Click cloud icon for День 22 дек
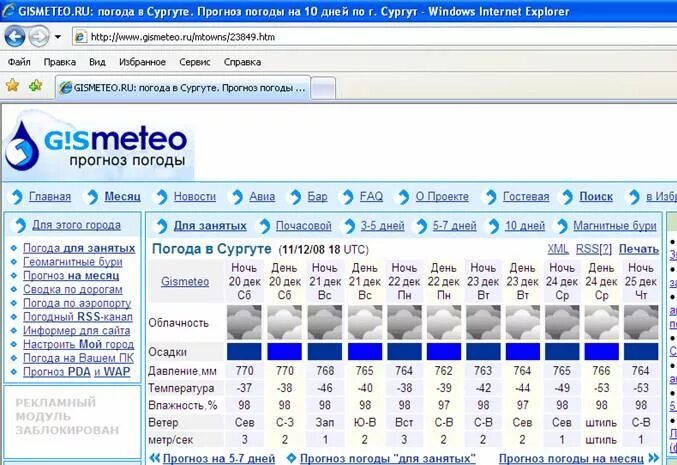 444,322
